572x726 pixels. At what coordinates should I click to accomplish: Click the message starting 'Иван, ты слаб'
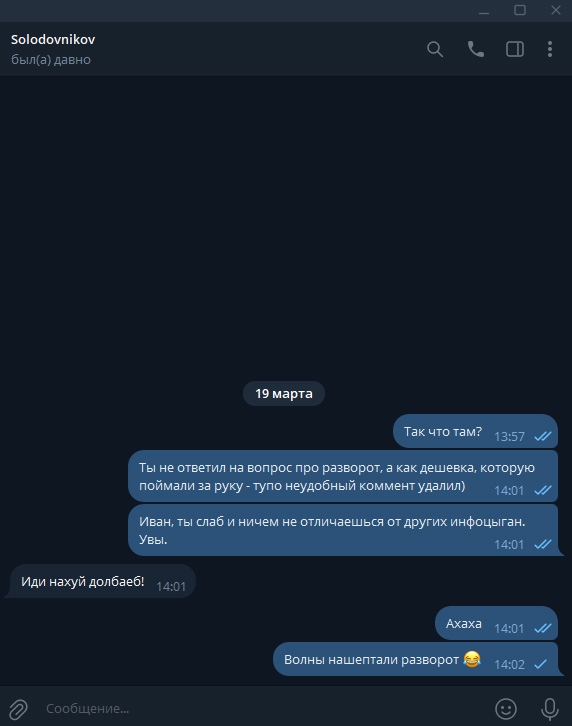pyautogui.click(x=343, y=531)
